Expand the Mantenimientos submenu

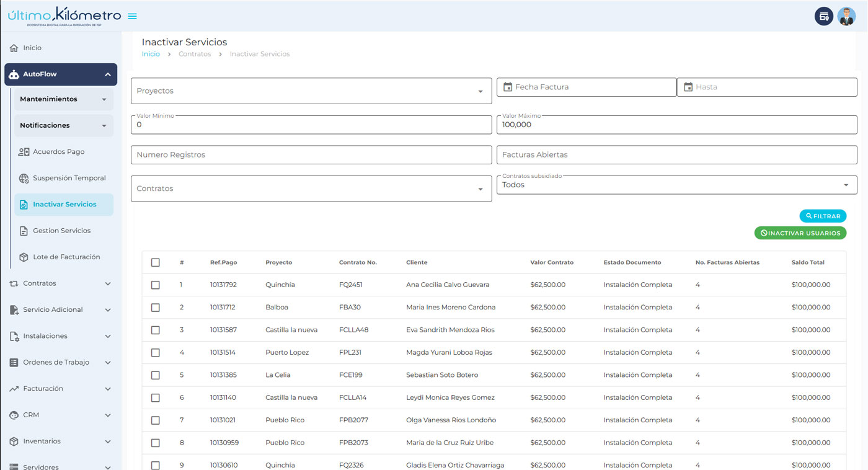coord(63,99)
